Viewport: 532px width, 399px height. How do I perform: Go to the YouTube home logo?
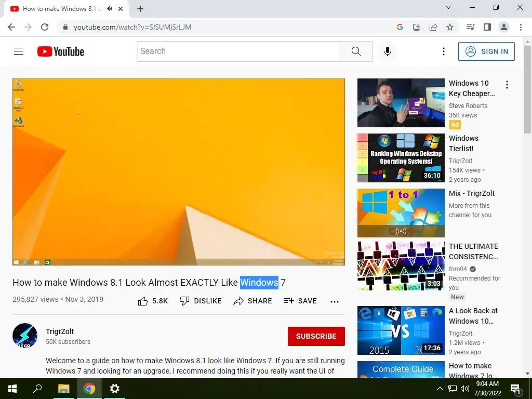coord(61,51)
